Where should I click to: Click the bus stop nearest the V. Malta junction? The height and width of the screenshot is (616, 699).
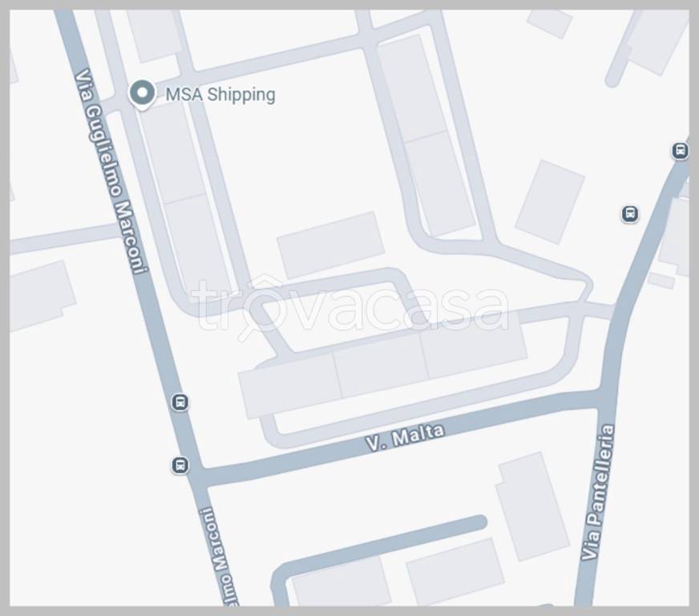click(x=180, y=465)
